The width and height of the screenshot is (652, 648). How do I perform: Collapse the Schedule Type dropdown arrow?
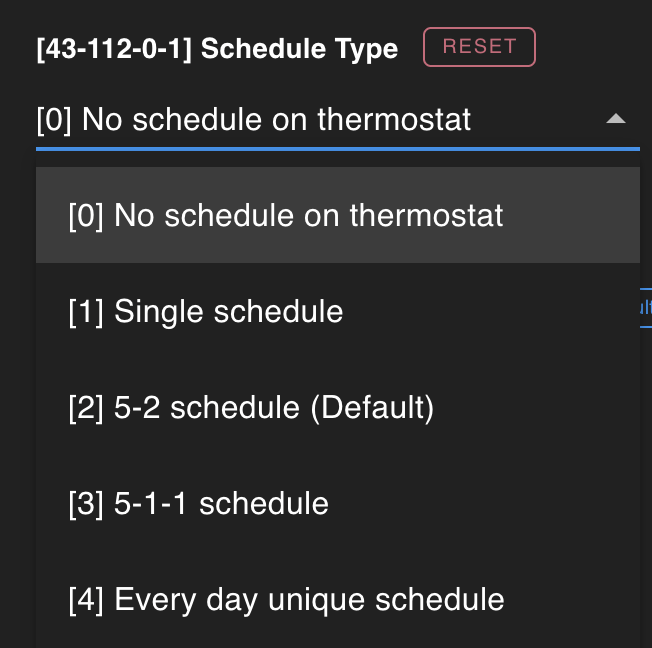point(616,120)
